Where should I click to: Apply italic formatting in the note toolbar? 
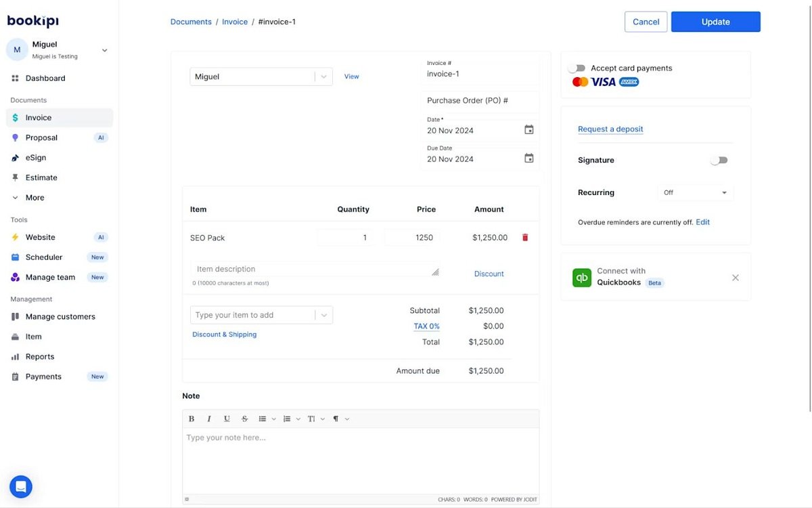(x=209, y=418)
